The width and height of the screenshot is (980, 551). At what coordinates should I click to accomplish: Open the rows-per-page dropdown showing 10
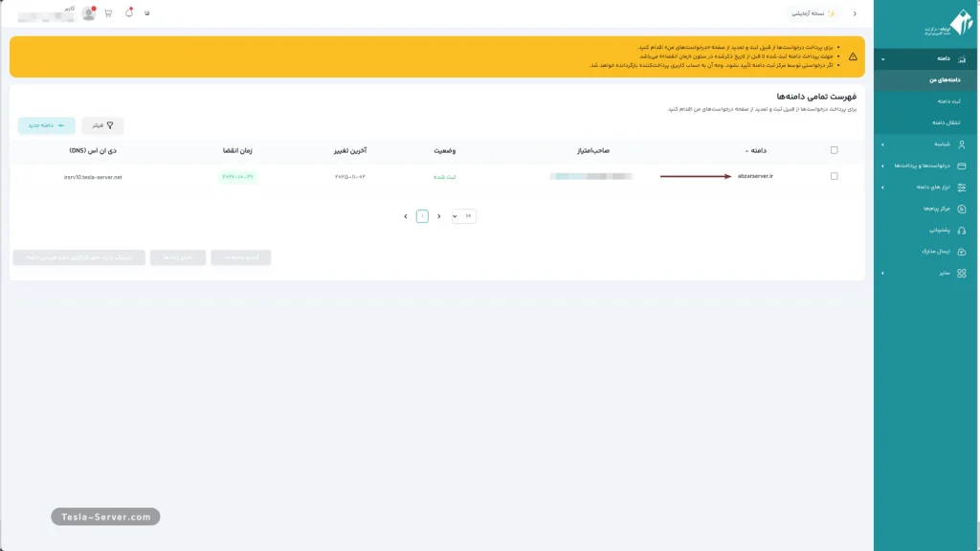pyautogui.click(x=463, y=216)
